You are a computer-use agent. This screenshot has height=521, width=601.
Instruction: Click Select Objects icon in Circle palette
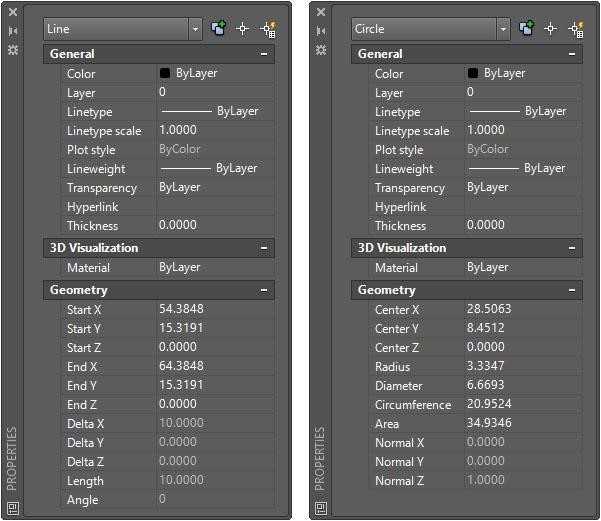click(550, 29)
